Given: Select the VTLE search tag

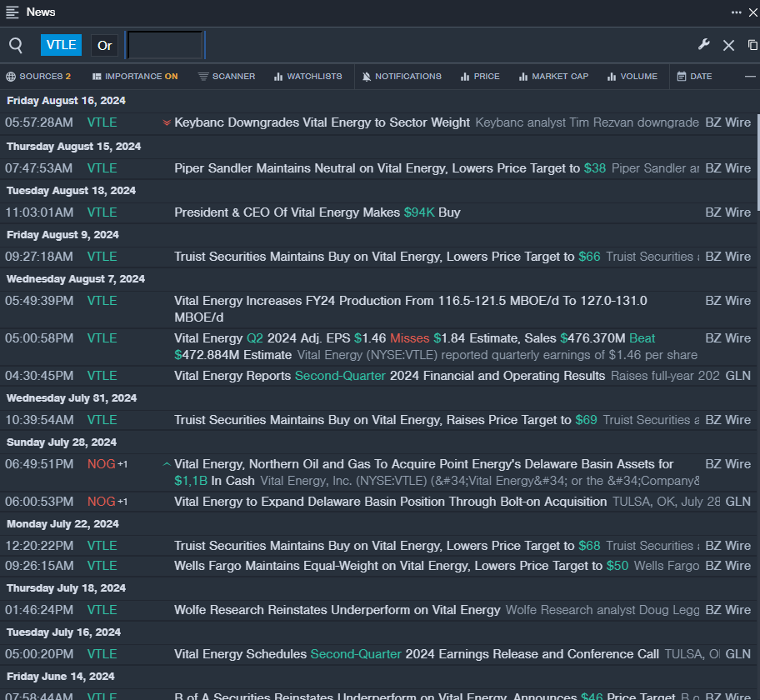Looking at the screenshot, I should (61, 45).
